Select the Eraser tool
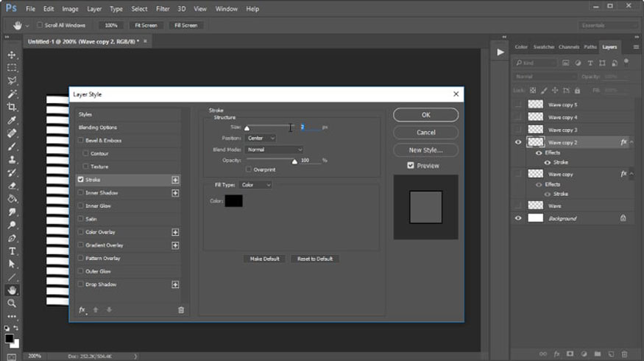The image size is (644, 361). (x=12, y=186)
